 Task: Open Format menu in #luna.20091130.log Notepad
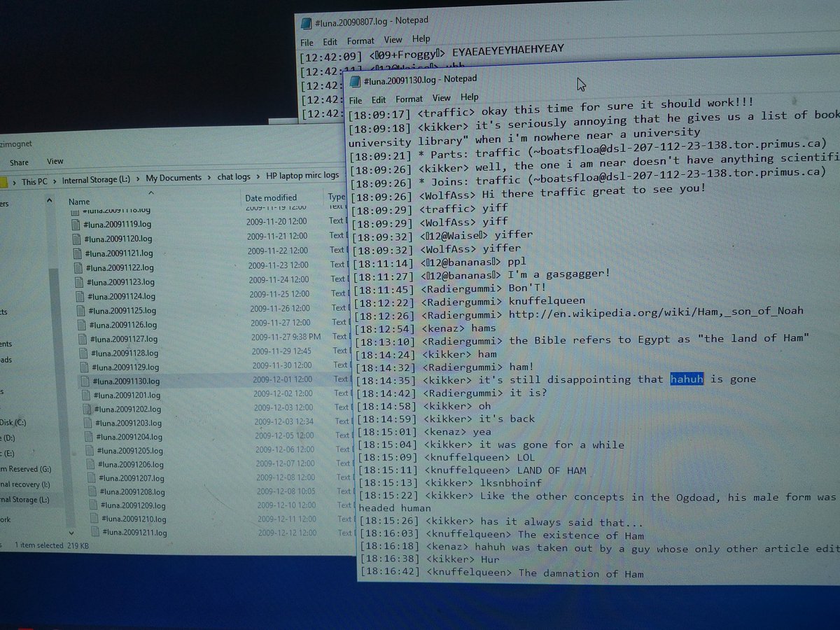click(x=409, y=99)
